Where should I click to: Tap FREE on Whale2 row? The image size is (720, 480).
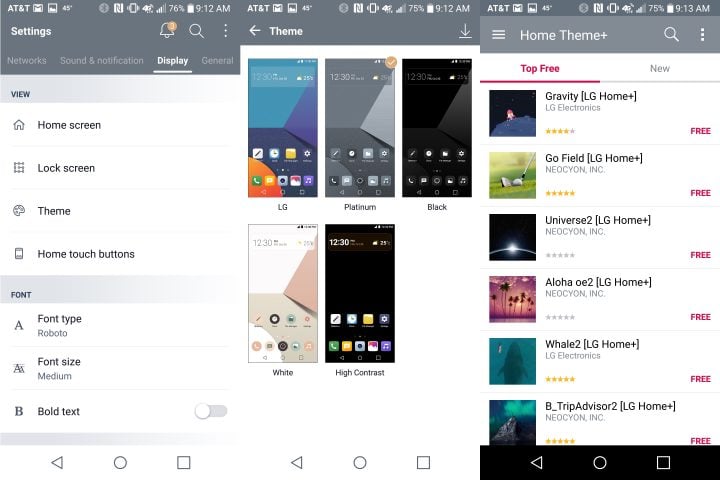(701, 379)
